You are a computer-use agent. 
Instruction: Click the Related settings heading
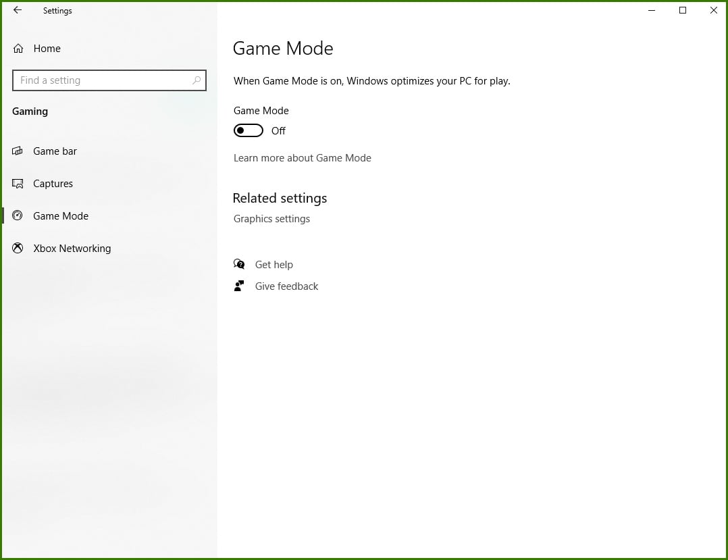coord(280,199)
